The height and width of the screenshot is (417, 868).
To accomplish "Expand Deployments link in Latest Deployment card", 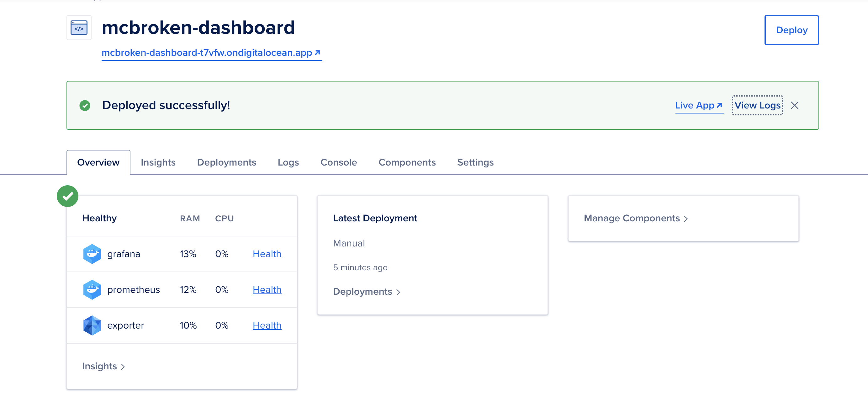I will [366, 291].
